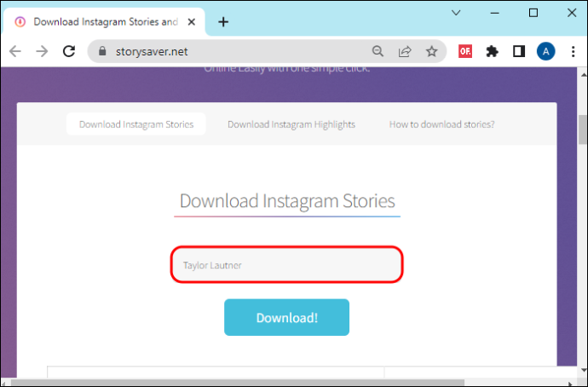Screen dimensions: 588x387
Task: Maximize the browser window
Action: click(533, 13)
